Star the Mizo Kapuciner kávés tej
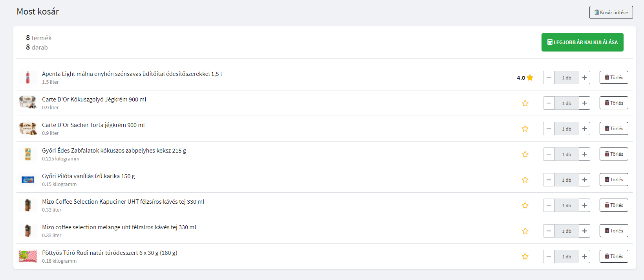This screenshot has height=280, width=644. 525,206
